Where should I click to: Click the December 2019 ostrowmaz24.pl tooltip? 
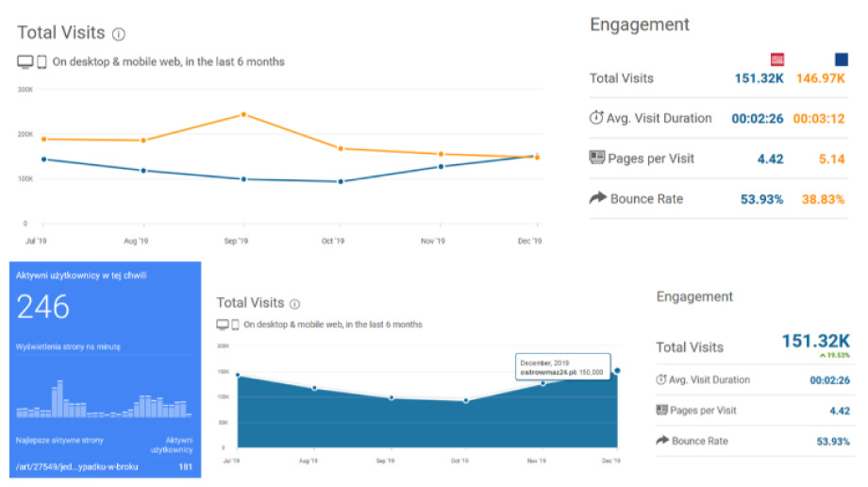[x=562, y=367]
